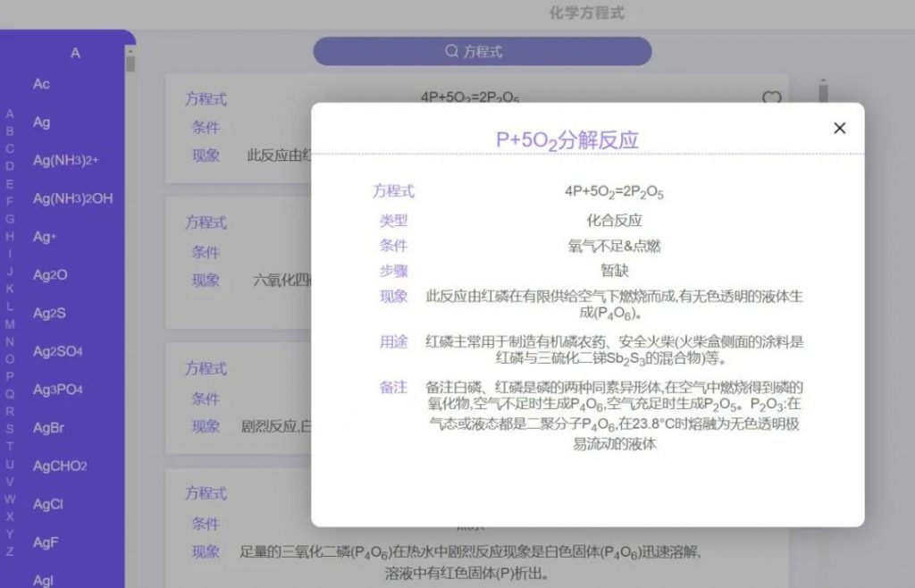Viewport: 915px width, 588px height.
Task: Jump to letter M in alphabet index
Action: tap(10, 323)
